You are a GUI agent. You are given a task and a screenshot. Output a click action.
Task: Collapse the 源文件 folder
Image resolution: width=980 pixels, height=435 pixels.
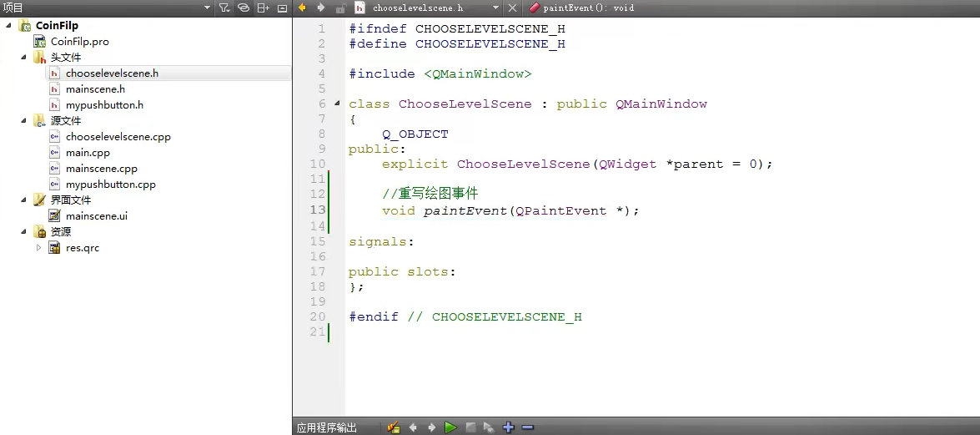pos(23,121)
